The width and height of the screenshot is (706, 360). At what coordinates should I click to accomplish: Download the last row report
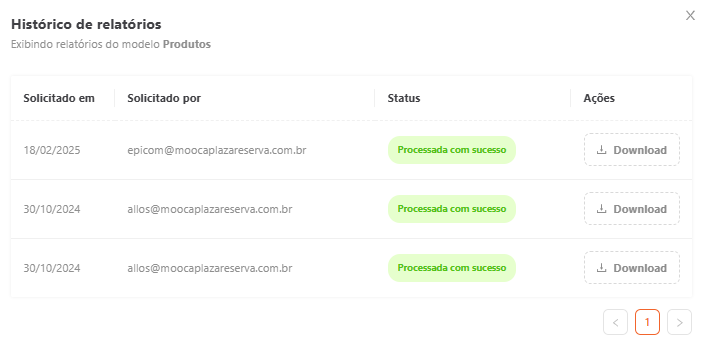click(x=632, y=268)
